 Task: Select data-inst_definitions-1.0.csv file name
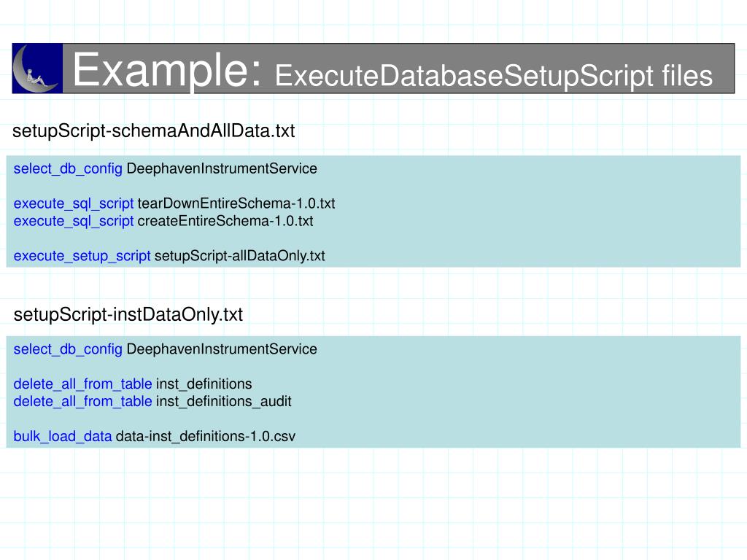[205, 437]
